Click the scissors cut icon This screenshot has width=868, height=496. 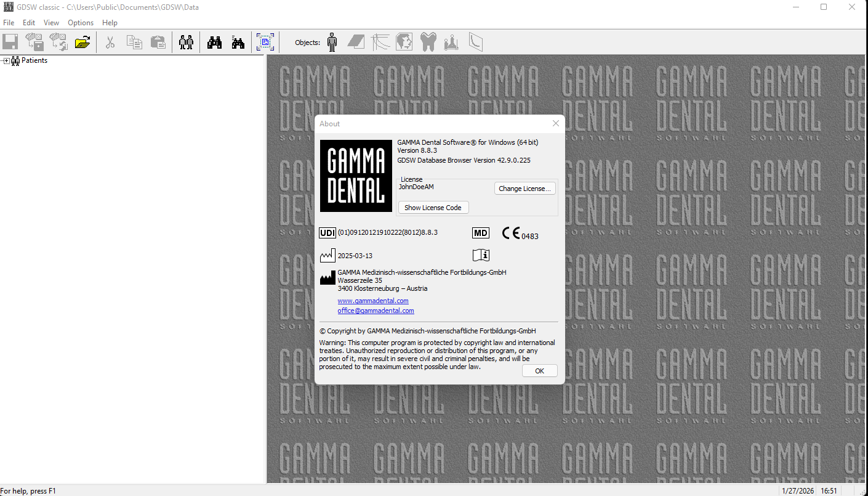tap(110, 42)
